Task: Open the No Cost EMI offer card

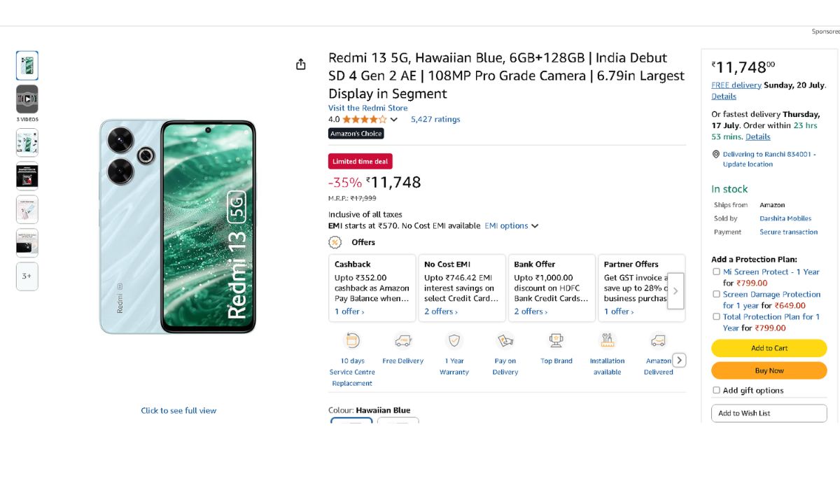Action: pyautogui.click(x=462, y=288)
